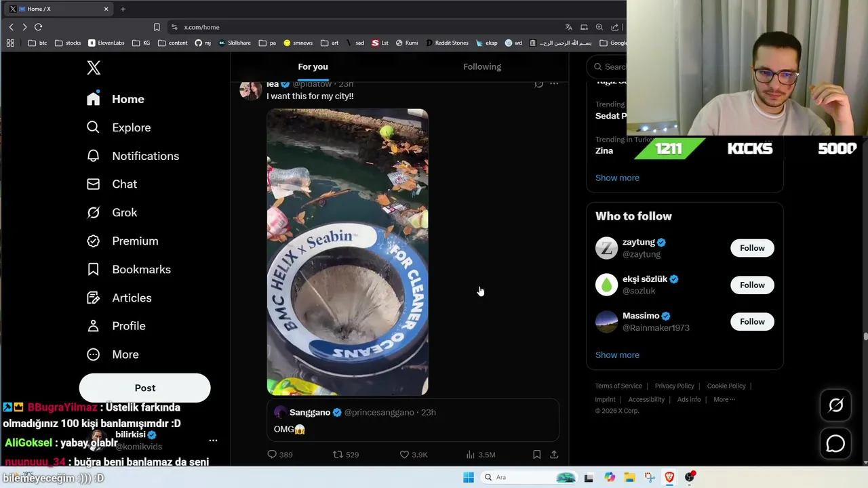Open the apps grid icon in bookmarks bar

click(x=10, y=43)
